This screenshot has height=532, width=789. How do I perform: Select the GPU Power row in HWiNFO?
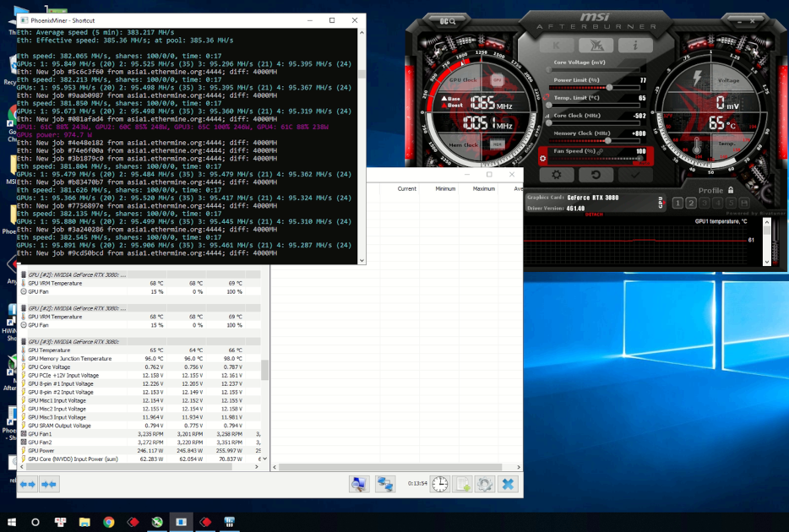point(140,451)
